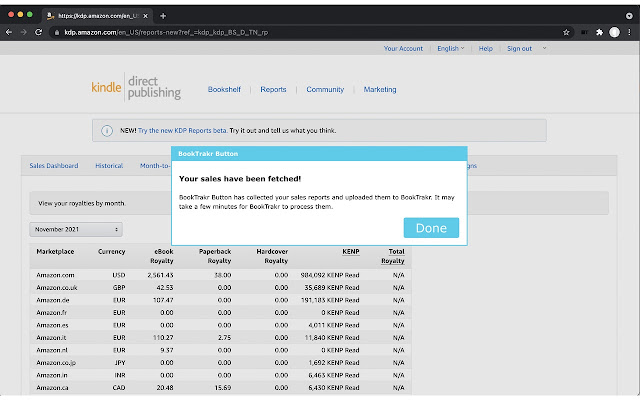Open a new browser tab with plus icon
Viewport: 640px width, 400px height.
point(163,16)
